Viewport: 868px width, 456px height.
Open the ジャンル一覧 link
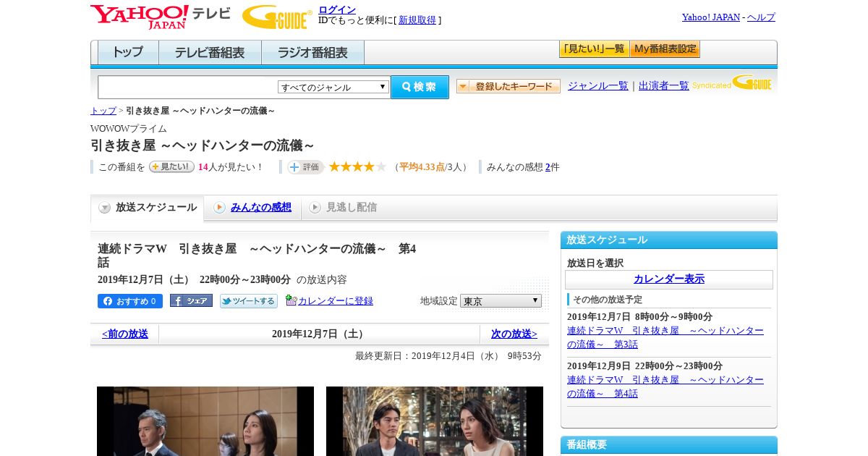coord(598,85)
